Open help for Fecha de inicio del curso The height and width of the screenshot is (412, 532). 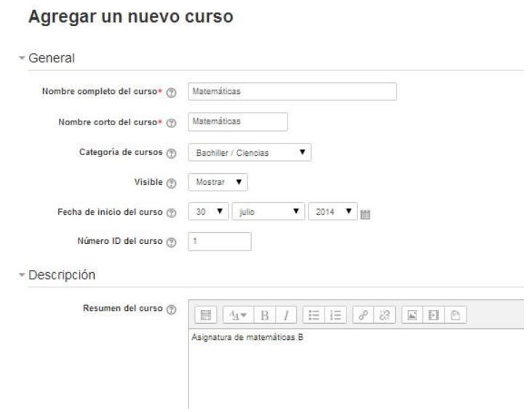click(171, 213)
